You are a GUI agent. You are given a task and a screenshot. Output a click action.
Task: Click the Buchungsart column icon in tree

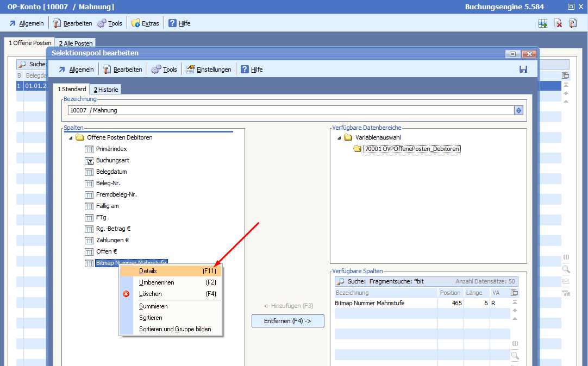(90, 161)
